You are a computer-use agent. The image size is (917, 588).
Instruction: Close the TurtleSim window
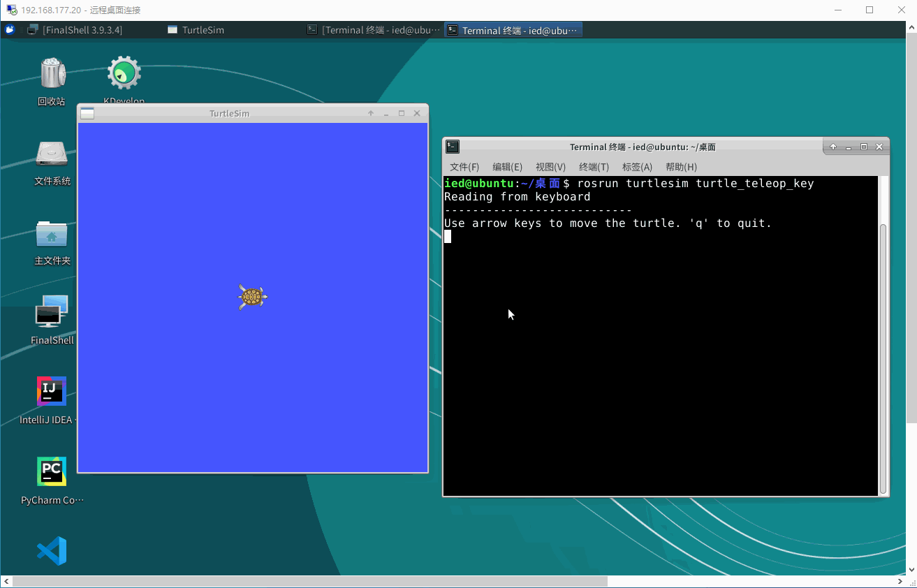click(417, 113)
